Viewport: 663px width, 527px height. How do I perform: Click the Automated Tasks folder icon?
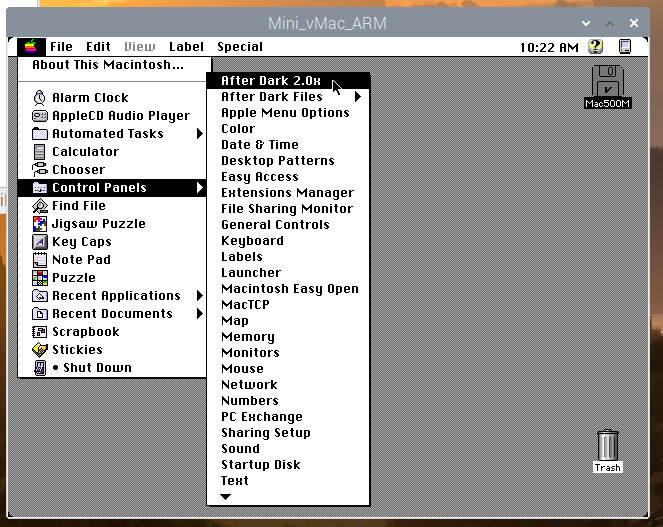click(40, 134)
